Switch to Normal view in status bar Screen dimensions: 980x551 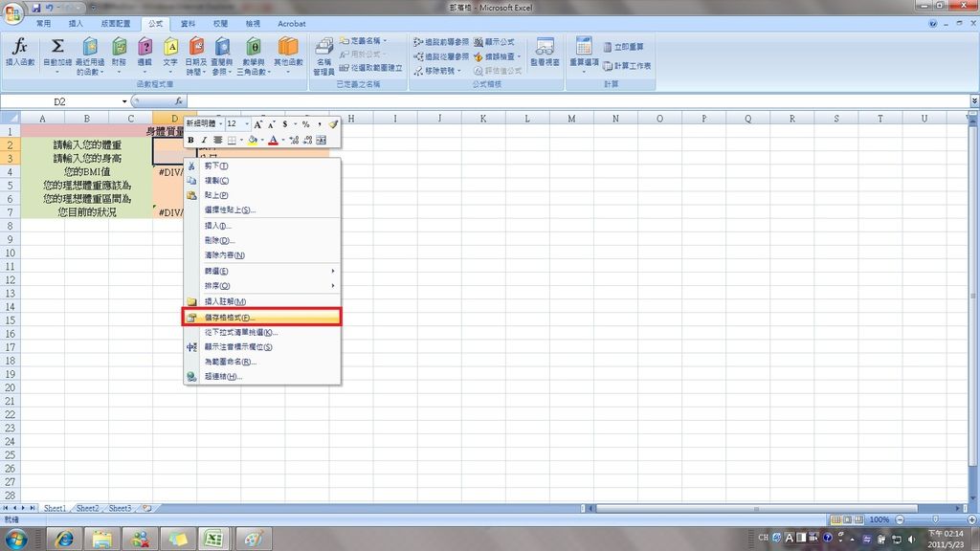point(835,519)
